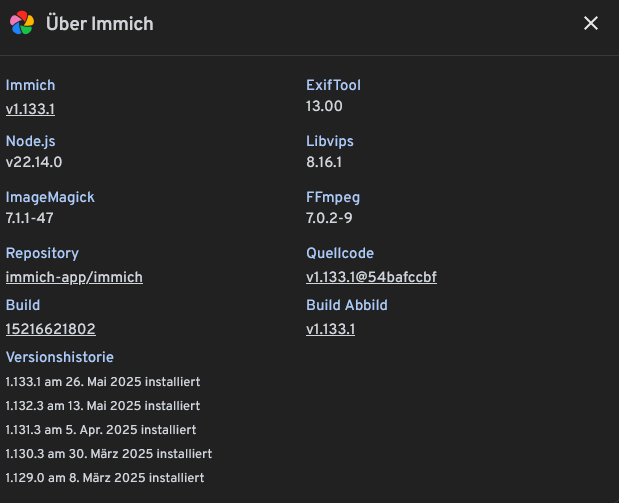Screen dimensions: 619x503
Task: Click the colorful Immich flower logo
Action: pos(22,23)
